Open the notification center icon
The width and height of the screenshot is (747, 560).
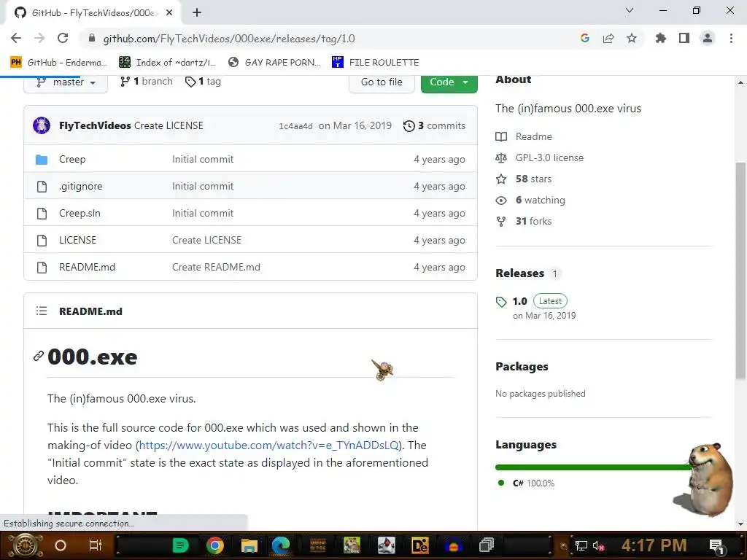[x=717, y=546]
